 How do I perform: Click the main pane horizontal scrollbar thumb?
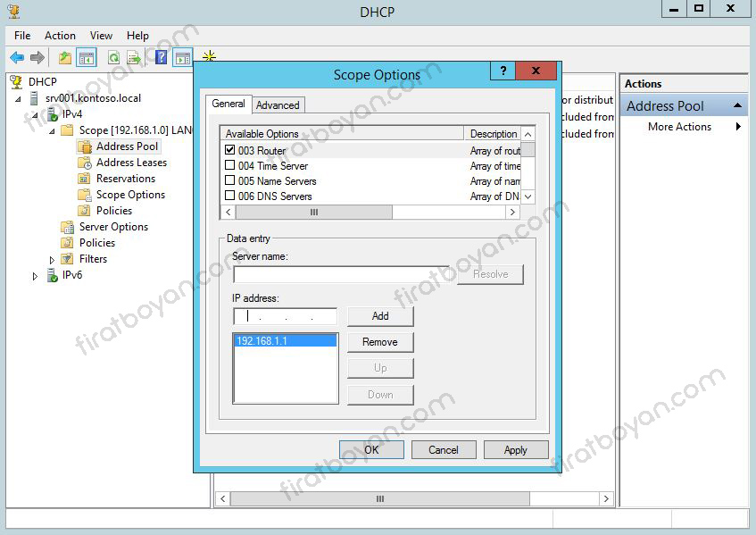point(380,498)
